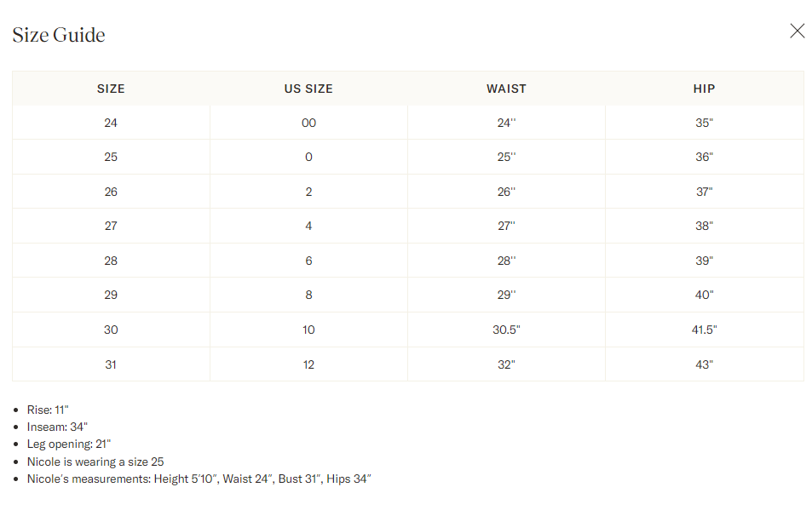Click the HIP column header

point(705,89)
